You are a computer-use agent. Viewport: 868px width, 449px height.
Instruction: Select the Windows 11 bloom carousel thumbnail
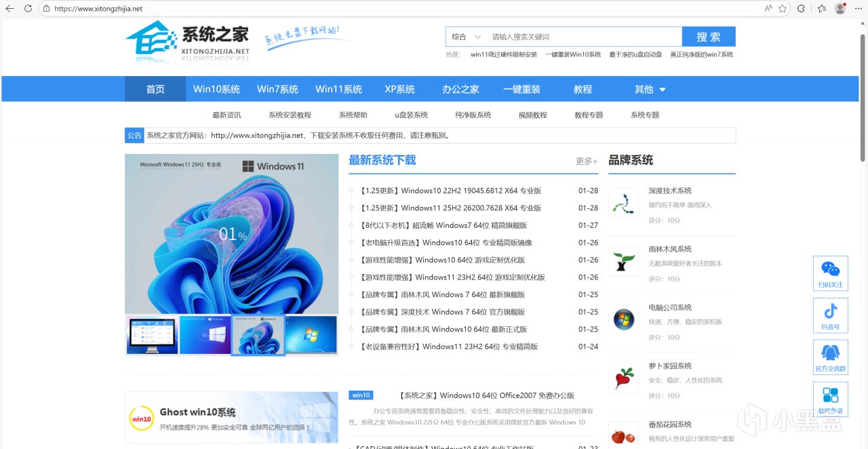258,335
